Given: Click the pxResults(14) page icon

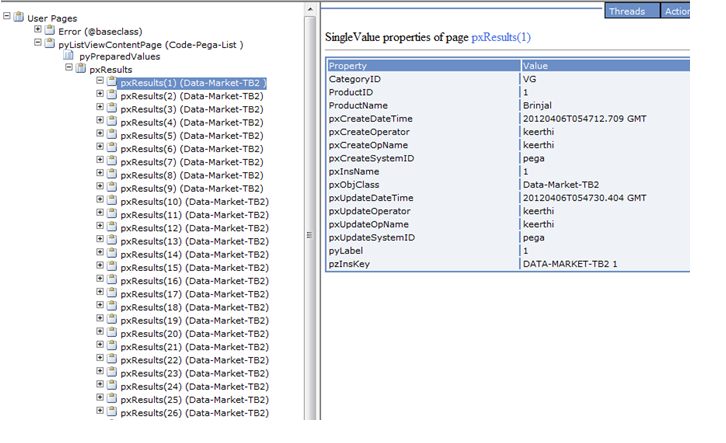Looking at the screenshot, I should tap(112, 253).
